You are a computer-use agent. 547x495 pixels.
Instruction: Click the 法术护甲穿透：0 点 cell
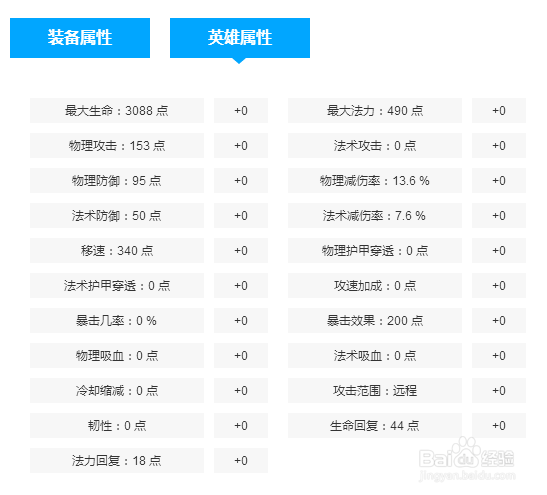pos(117,286)
